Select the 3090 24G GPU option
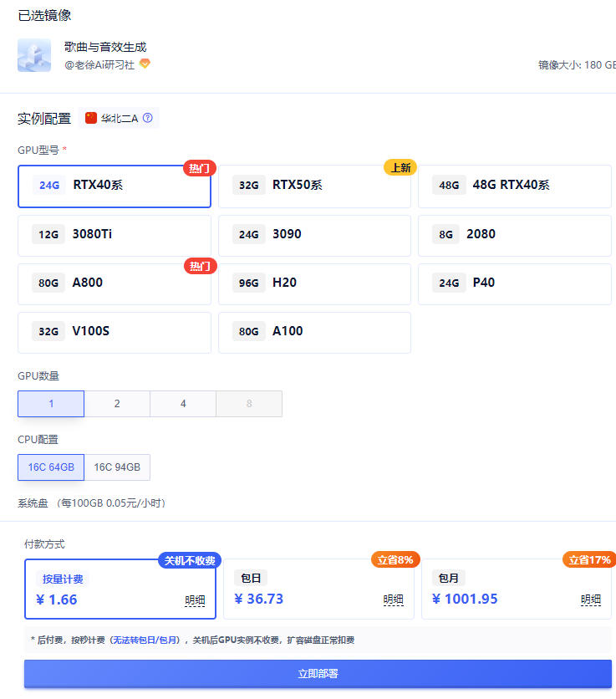Image resolution: width=616 pixels, height=699 pixels. tap(314, 235)
